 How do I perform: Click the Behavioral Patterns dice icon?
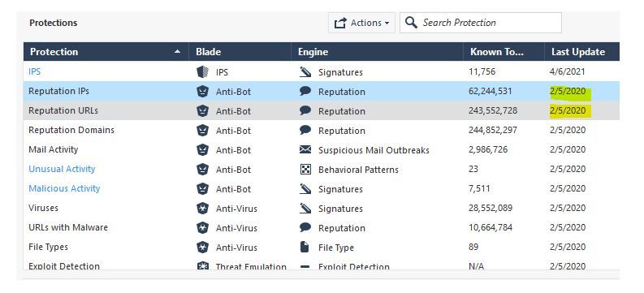pyautogui.click(x=305, y=170)
